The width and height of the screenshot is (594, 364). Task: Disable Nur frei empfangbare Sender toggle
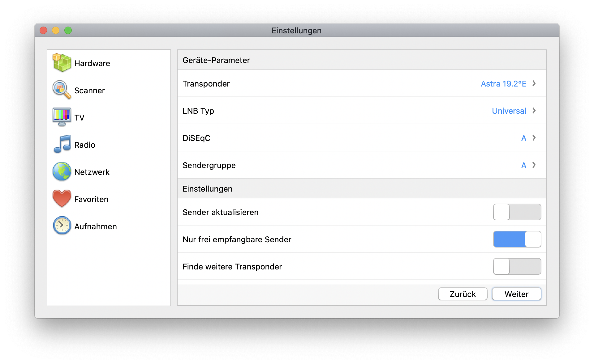click(517, 239)
